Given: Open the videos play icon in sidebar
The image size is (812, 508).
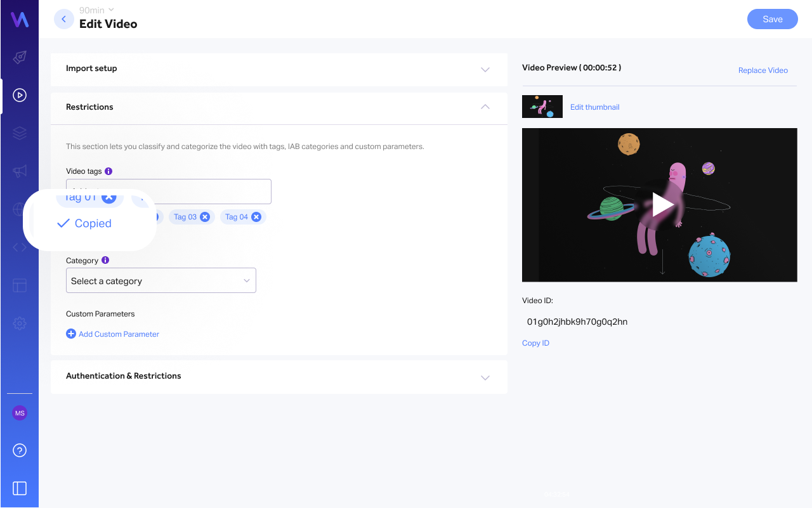Looking at the screenshot, I should tap(20, 96).
